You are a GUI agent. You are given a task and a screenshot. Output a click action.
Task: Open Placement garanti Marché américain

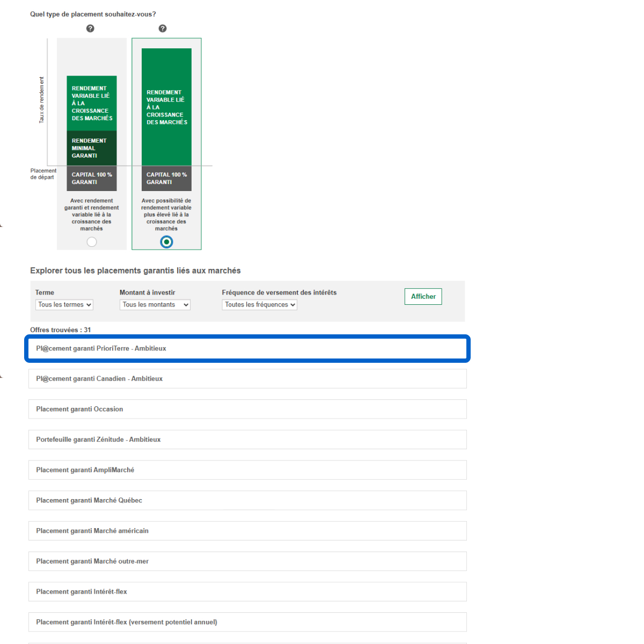[247, 531]
